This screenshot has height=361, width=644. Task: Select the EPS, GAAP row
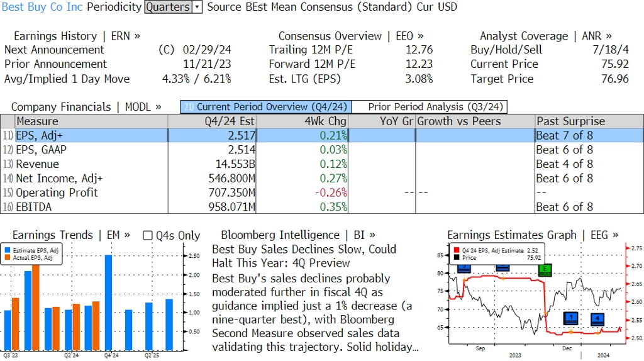click(x=322, y=150)
